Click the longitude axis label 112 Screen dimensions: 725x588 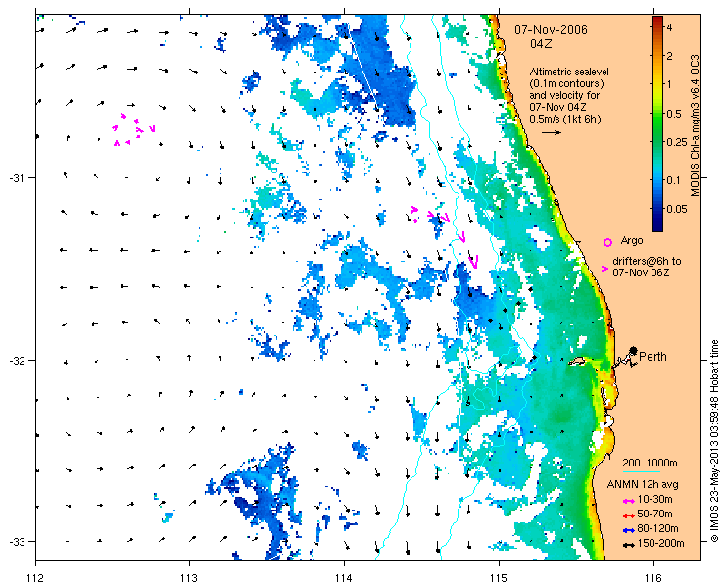[x=36, y=578]
